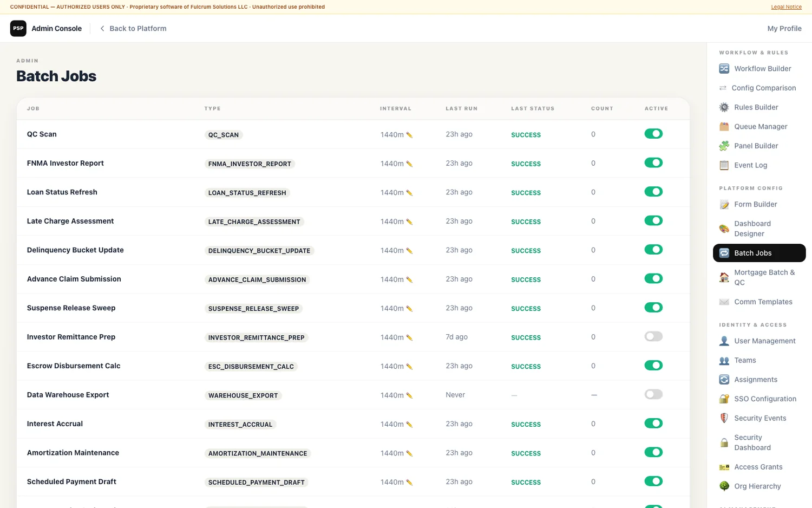Edit interval pencil for Loan Status Refresh

(409, 193)
